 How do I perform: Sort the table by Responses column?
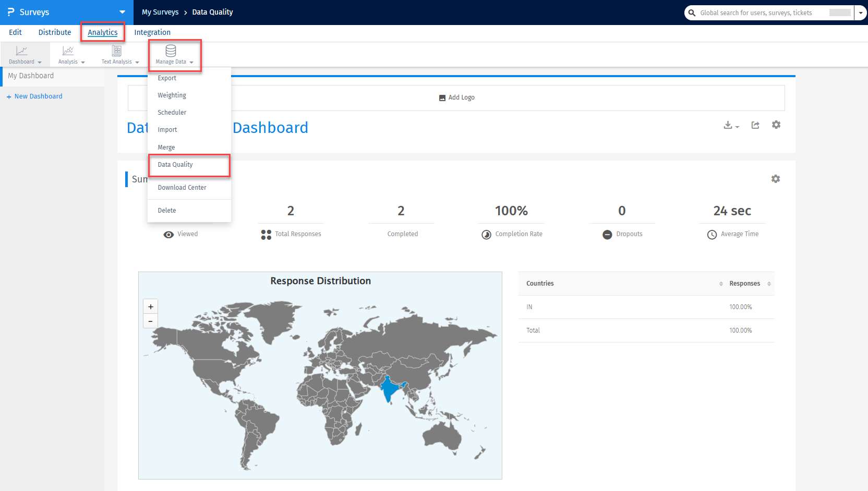769,284
